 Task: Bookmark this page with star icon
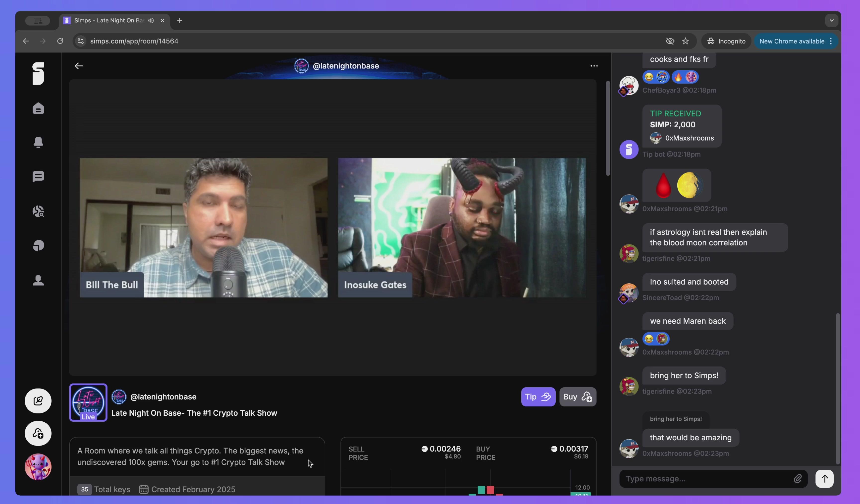685,41
